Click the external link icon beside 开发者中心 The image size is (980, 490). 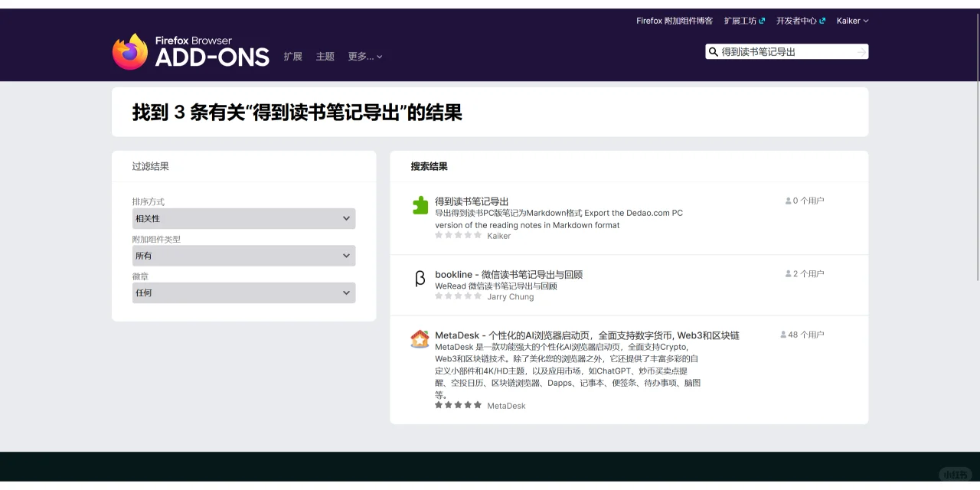(823, 21)
